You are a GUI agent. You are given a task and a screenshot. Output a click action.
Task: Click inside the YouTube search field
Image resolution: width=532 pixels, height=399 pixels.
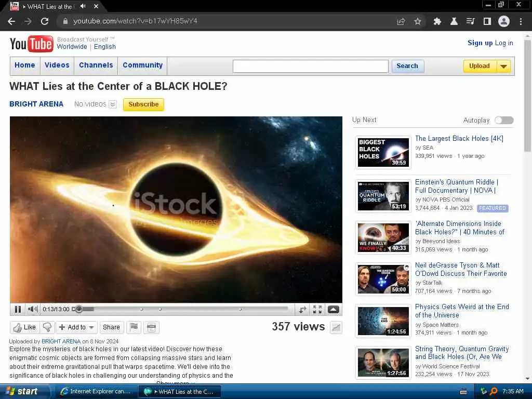(x=311, y=66)
